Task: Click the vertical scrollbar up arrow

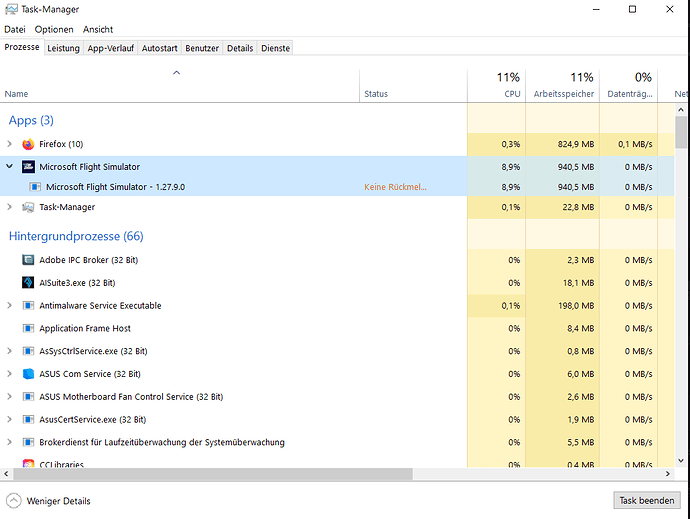Action: click(x=681, y=110)
